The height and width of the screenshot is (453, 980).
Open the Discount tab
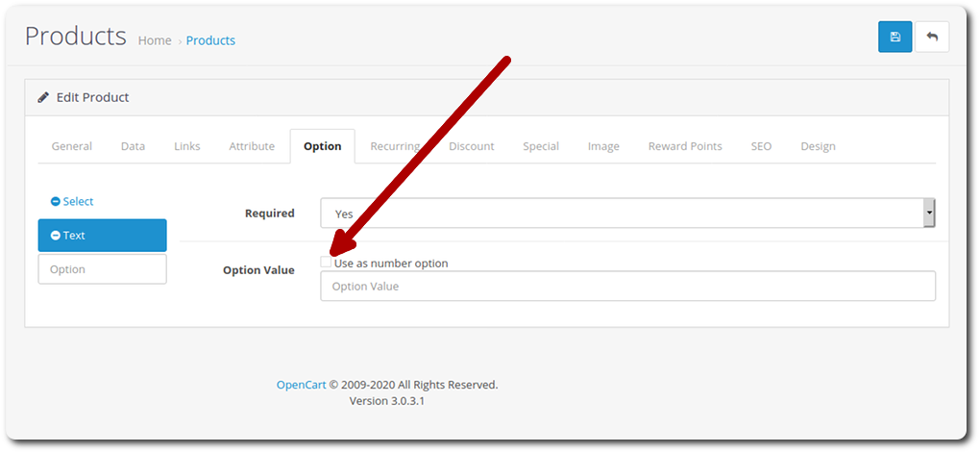pyautogui.click(x=472, y=146)
